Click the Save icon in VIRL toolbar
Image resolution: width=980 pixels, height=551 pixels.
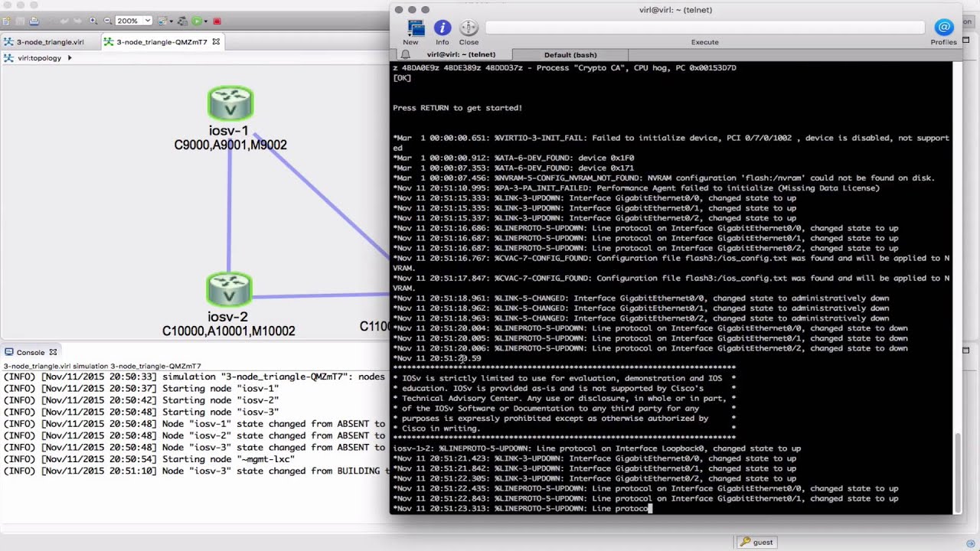coord(20,21)
